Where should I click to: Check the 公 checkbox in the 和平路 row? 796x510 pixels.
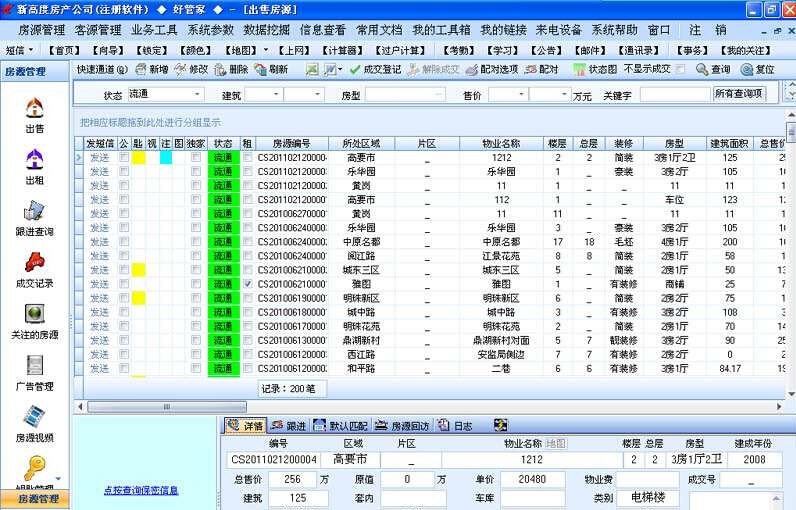tap(123, 368)
